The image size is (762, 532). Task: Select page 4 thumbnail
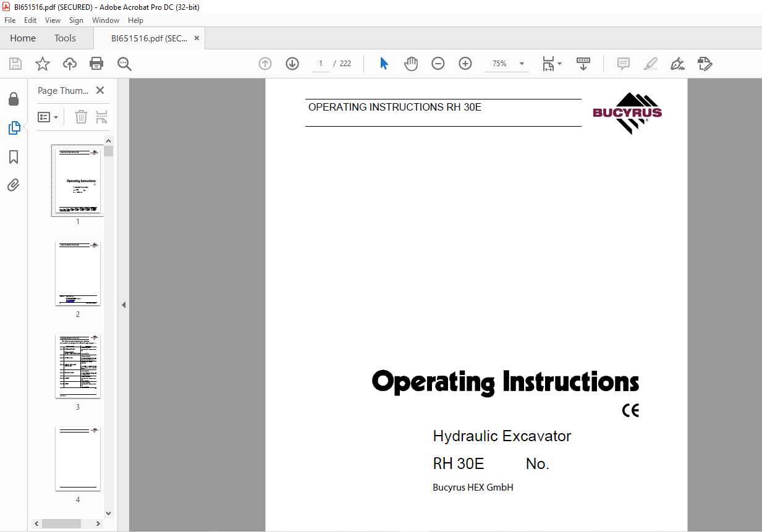pyautogui.click(x=78, y=459)
